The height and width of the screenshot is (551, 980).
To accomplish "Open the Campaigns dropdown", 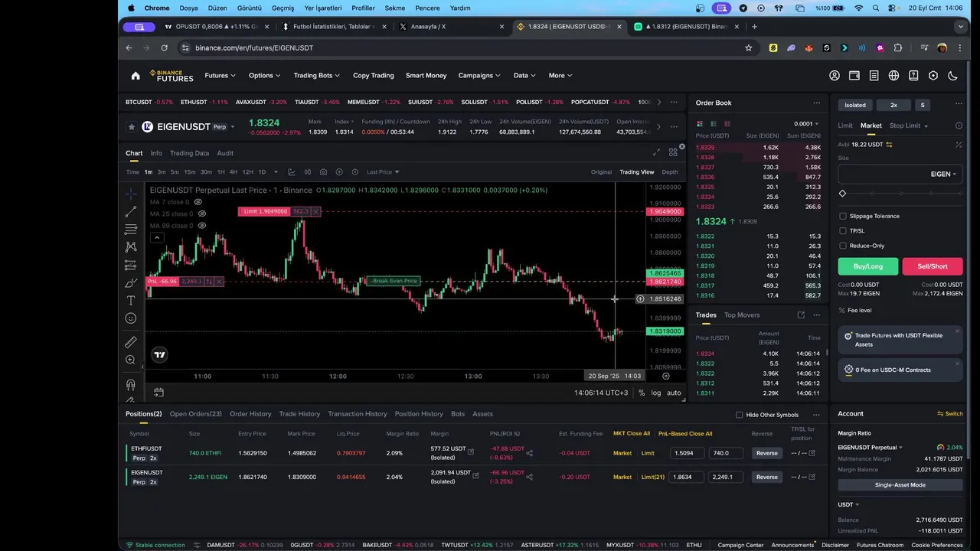I will (479, 76).
